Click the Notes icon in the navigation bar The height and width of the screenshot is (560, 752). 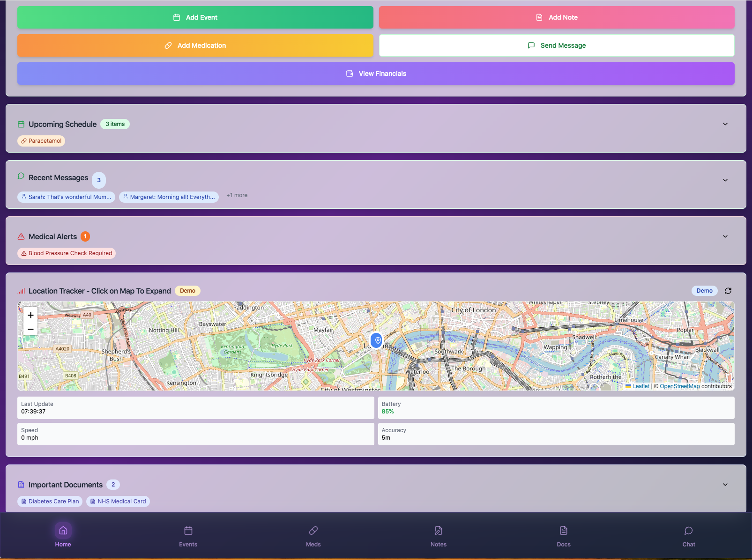click(x=438, y=531)
